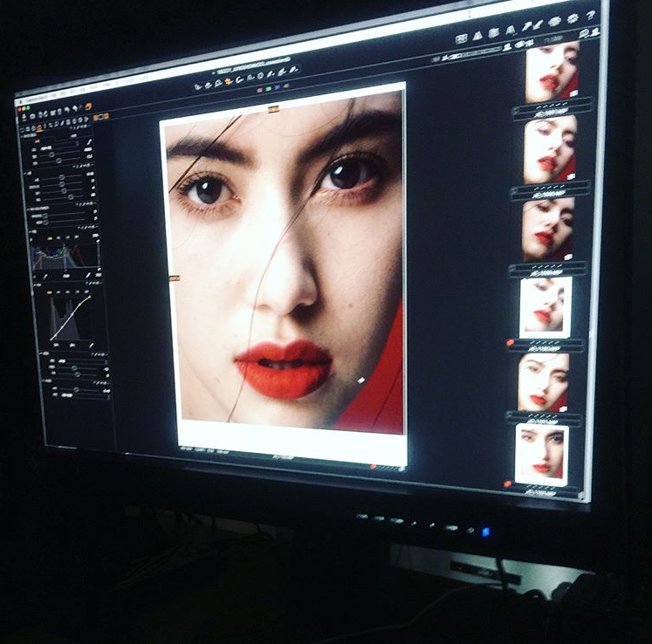The height and width of the screenshot is (644, 652).
Task: Click the Kelvin slider handle
Action: click(51, 154)
